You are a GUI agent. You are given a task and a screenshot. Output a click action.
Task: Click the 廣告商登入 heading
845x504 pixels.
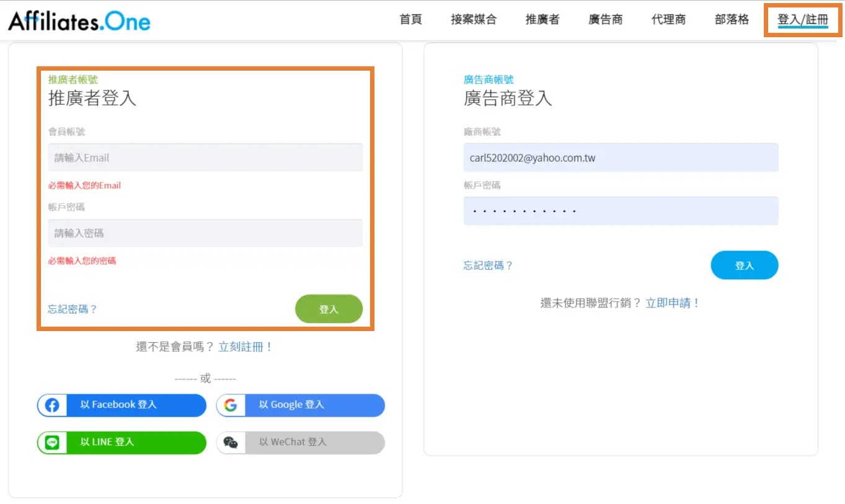[x=507, y=98]
